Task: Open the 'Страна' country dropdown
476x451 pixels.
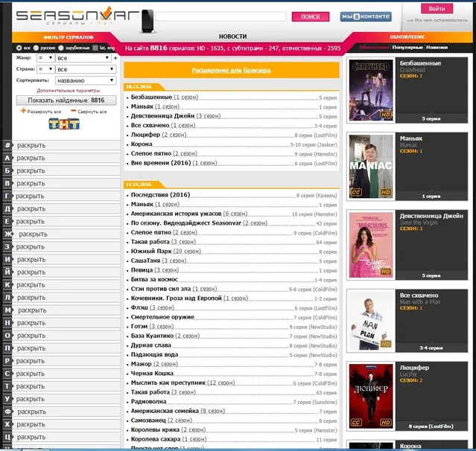Action: click(85, 68)
